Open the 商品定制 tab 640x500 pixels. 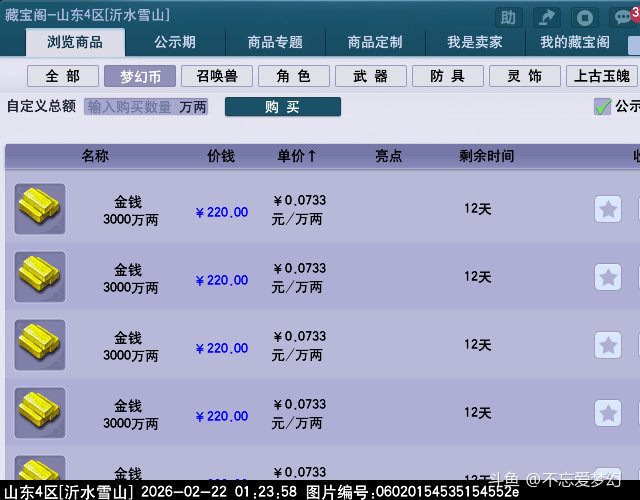pyautogui.click(x=375, y=43)
